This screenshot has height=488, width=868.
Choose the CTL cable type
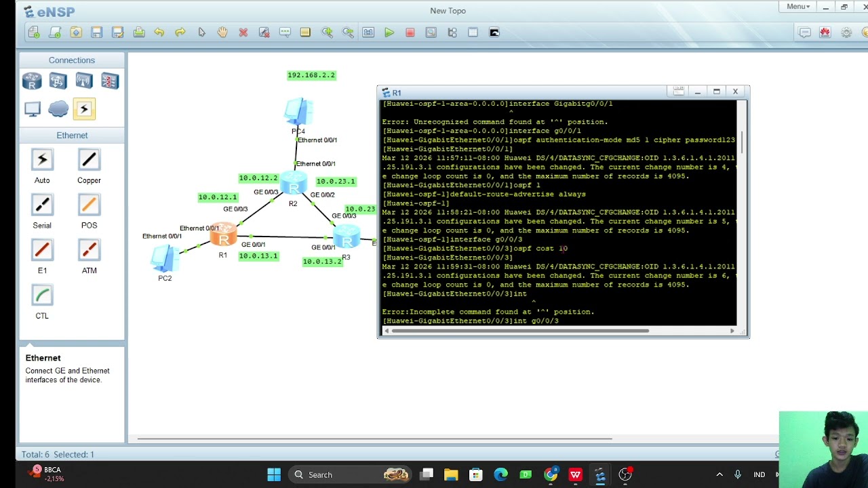tap(42, 295)
